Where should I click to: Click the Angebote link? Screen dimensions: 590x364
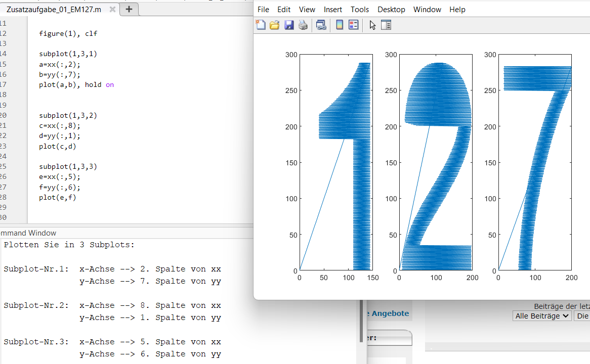coord(390,313)
